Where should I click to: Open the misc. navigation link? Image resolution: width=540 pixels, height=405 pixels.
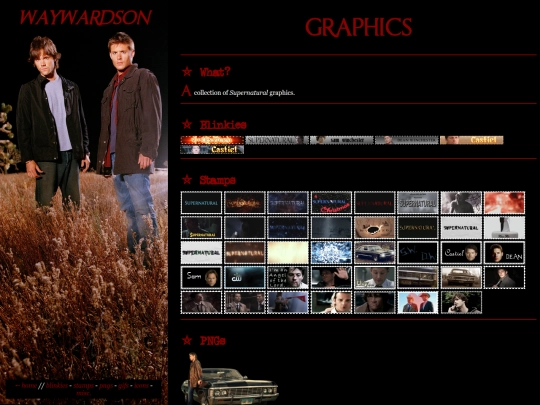(83, 393)
